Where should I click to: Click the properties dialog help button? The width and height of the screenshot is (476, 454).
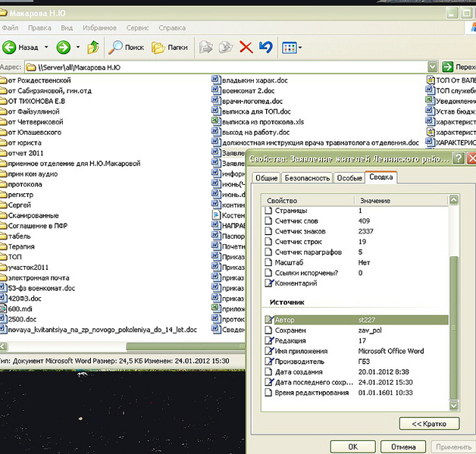pos(459,158)
